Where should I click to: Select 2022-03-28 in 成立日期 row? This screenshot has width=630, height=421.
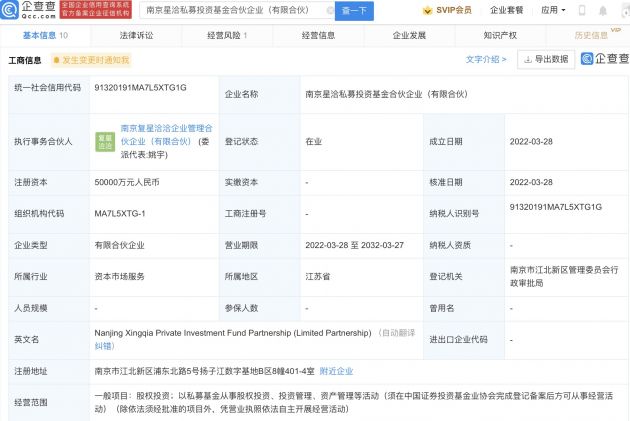click(x=531, y=141)
